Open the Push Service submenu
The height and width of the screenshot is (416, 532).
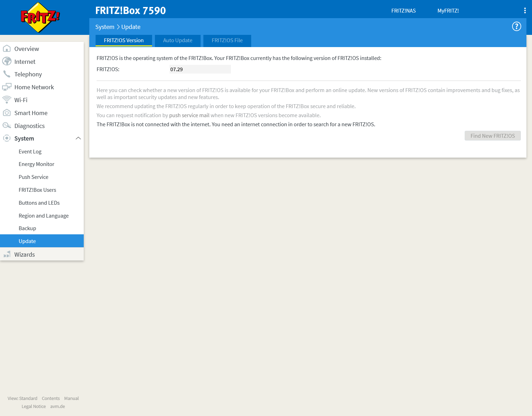(x=42, y=177)
